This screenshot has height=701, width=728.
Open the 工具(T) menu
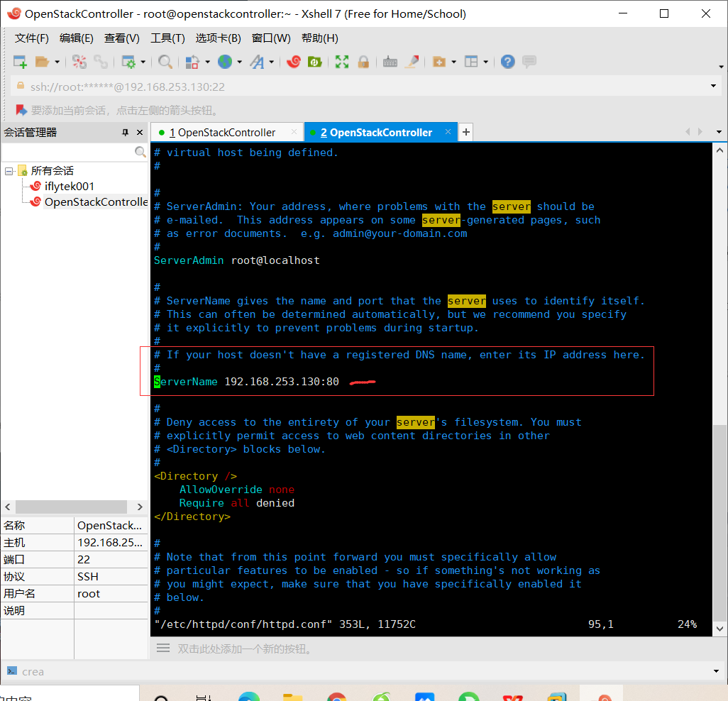pyautogui.click(x=167, y=38)
